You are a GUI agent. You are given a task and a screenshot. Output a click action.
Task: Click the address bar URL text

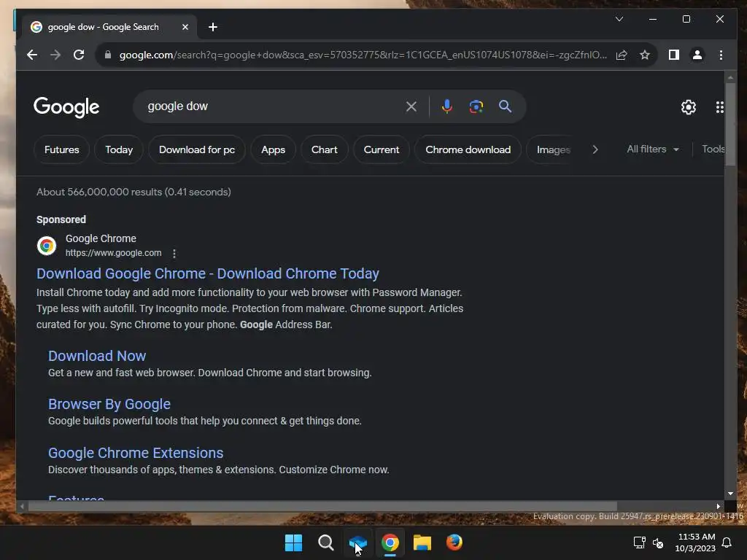click(x=363, y=55)
